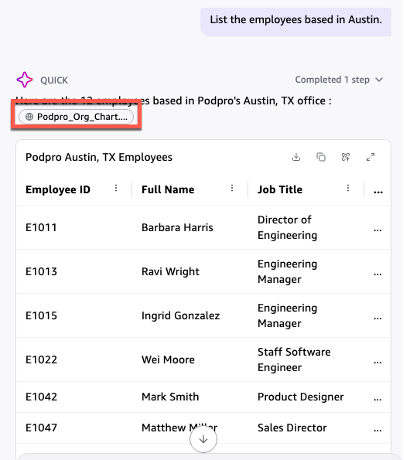Screen dimensions: 404x460
Task: Click the name Ingrid Gonzalez
Action: coord(181,316)
